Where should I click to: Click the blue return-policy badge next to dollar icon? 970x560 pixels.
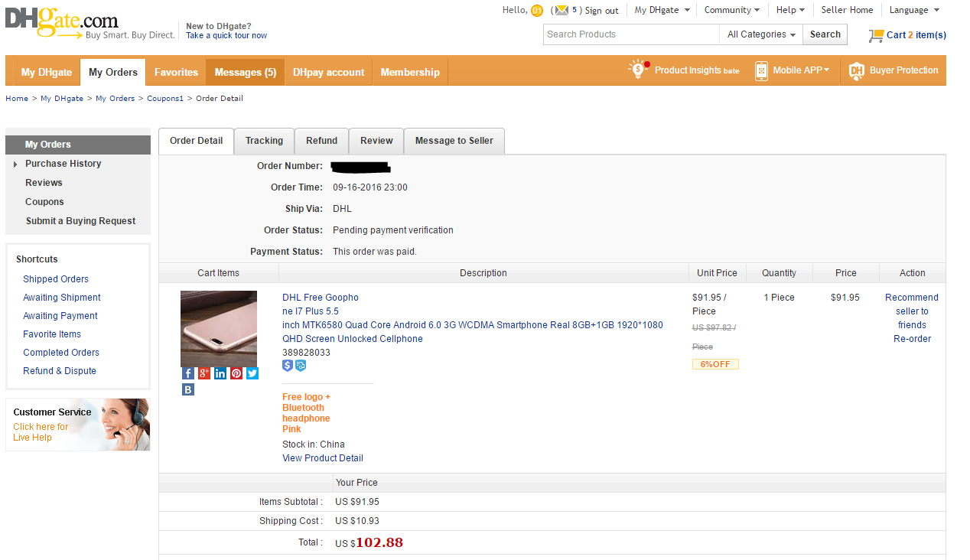301,366
